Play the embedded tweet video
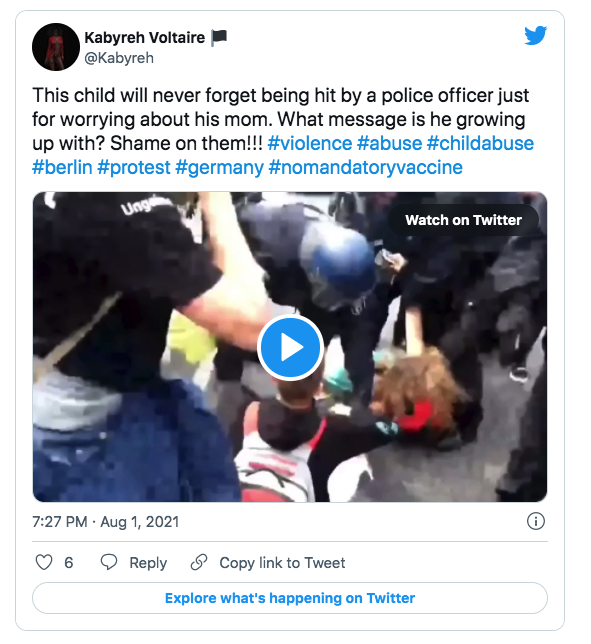 point(290,347)
